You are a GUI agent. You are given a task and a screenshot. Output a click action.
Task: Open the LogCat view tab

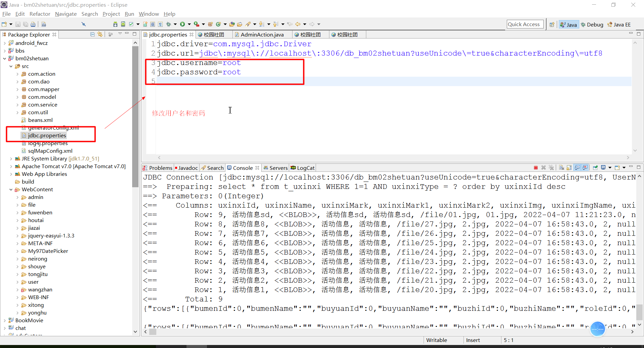click(303, 168)
